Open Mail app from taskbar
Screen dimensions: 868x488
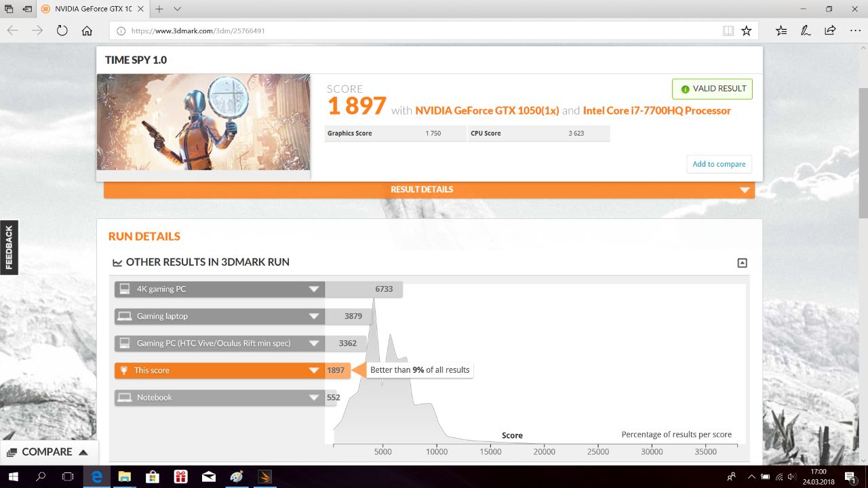coord(208,476)
